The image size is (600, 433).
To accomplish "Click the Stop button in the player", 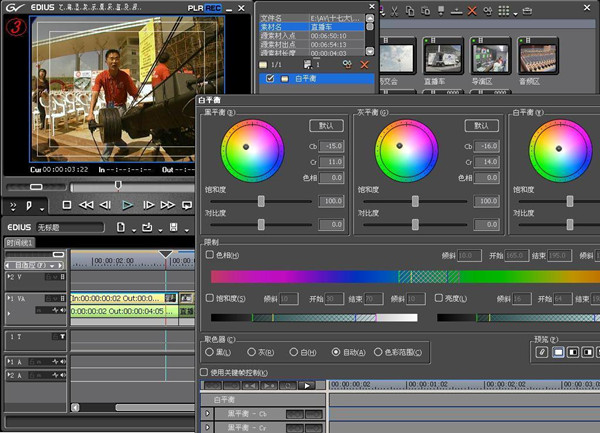I will point(67,205).
